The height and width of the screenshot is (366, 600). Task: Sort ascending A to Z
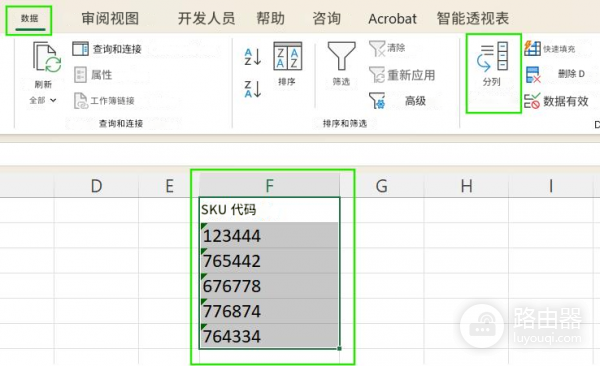pyautogui.click(x=252, y=57)
